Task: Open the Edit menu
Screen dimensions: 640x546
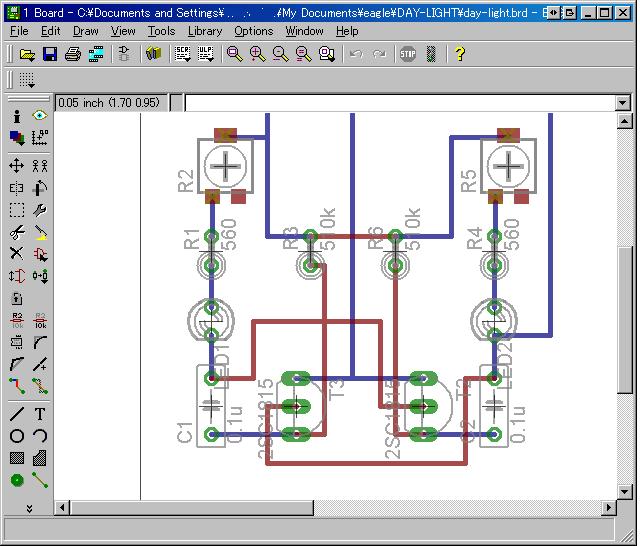Action: pos(51,31)
